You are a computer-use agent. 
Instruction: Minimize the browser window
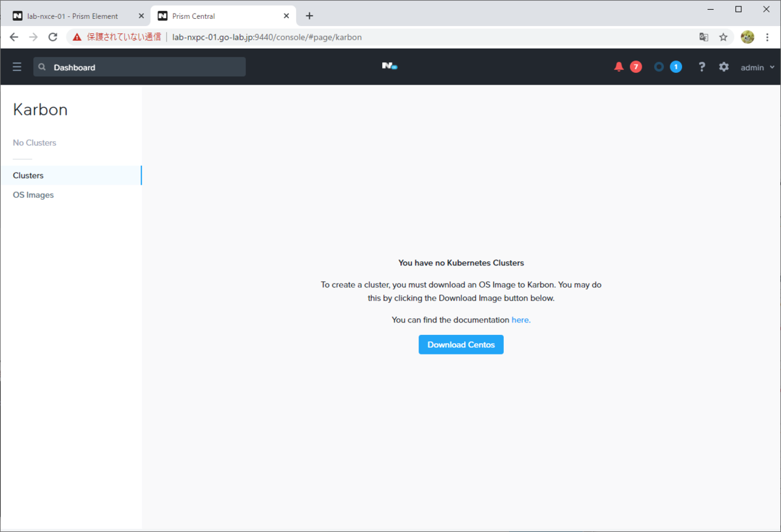coord(709,8)
